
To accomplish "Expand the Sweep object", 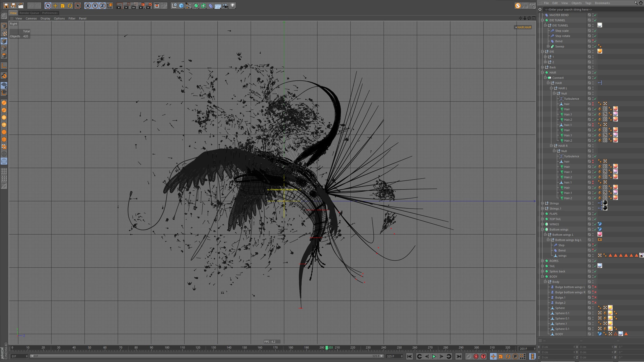I will point(548,46).
